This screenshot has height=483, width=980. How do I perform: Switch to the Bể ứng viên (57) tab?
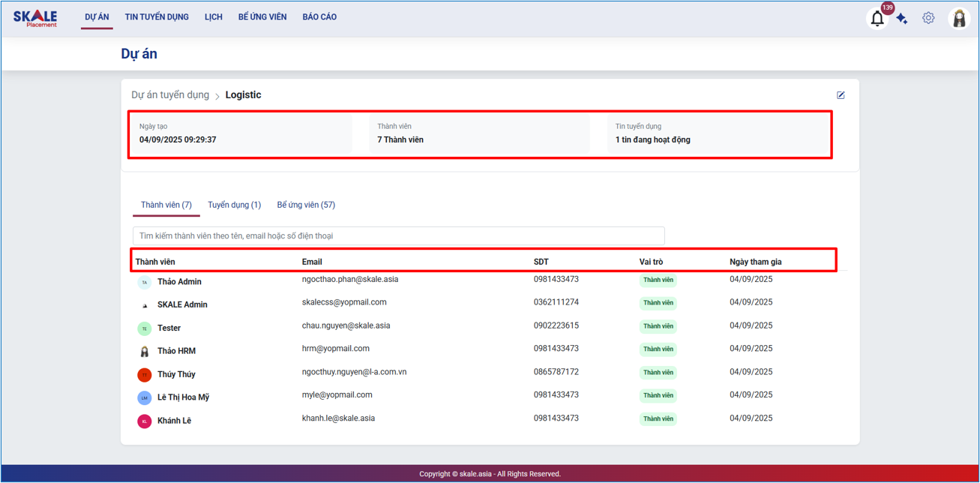tap(306, 205)
